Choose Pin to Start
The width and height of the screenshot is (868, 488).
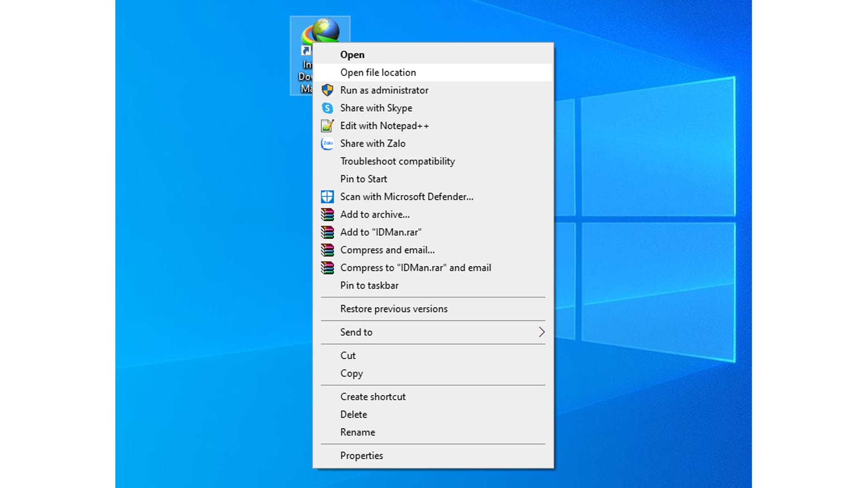coord(363,179)
